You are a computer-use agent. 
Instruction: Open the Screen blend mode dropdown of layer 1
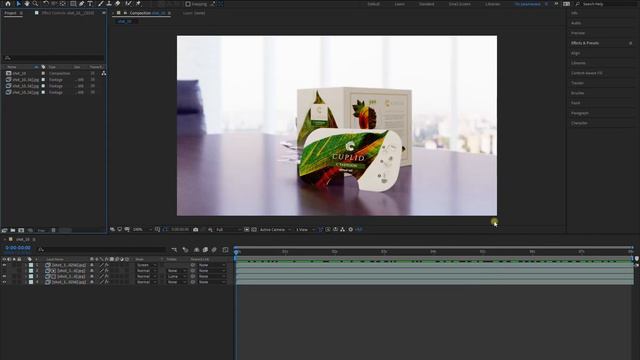(x=146, y=265)
